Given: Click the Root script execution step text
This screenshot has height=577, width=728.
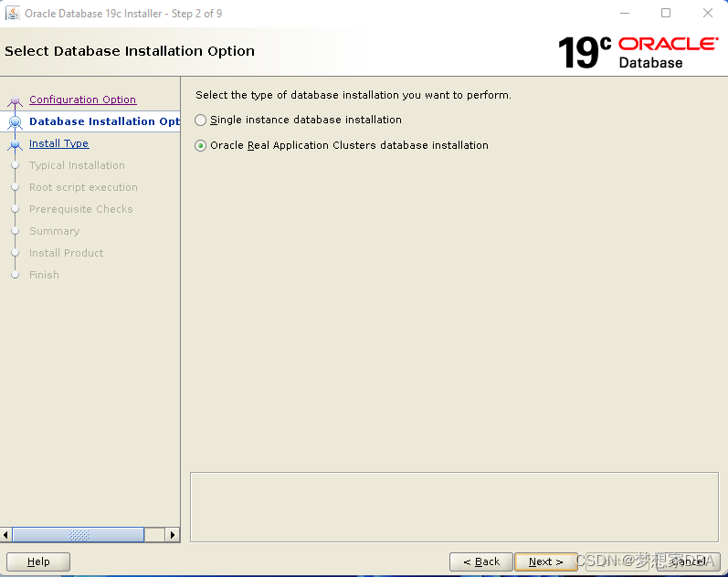Looking at the screenshot, I should 83,187.
